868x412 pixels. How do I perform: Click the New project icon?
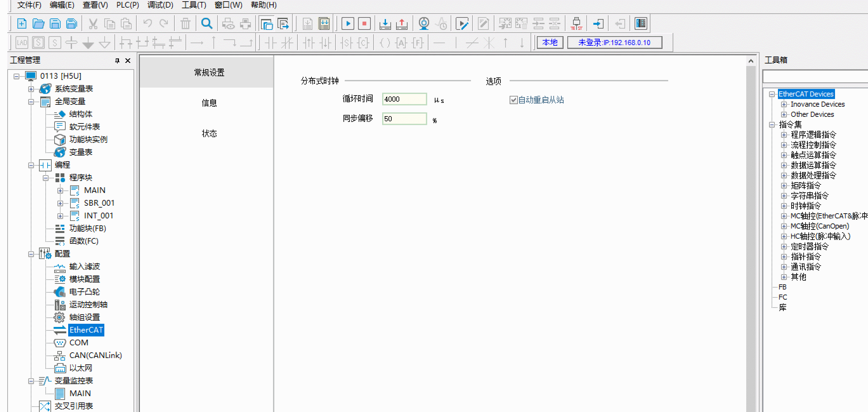22,23
